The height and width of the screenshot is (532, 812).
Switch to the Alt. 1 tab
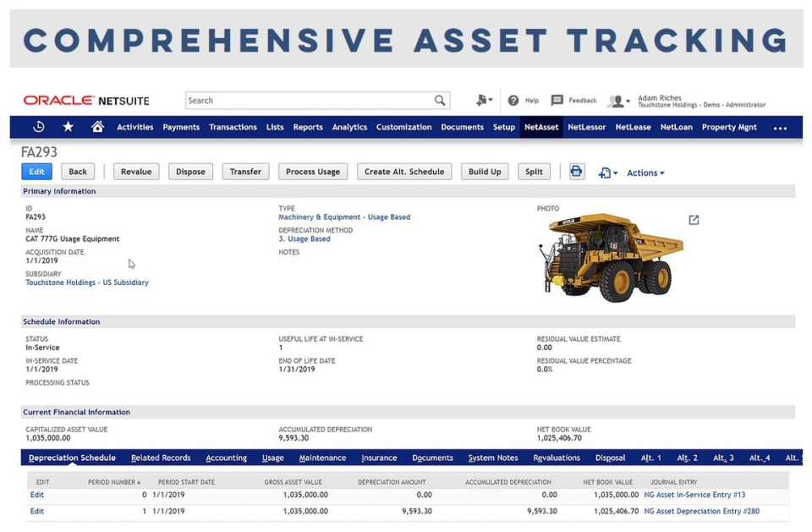coord(651,458)
